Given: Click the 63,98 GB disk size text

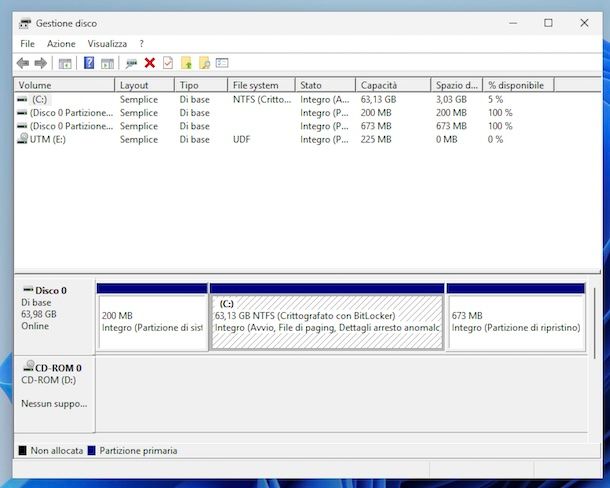Looking at the screenshot, I should pyautogui.click(x=39, y=314).
